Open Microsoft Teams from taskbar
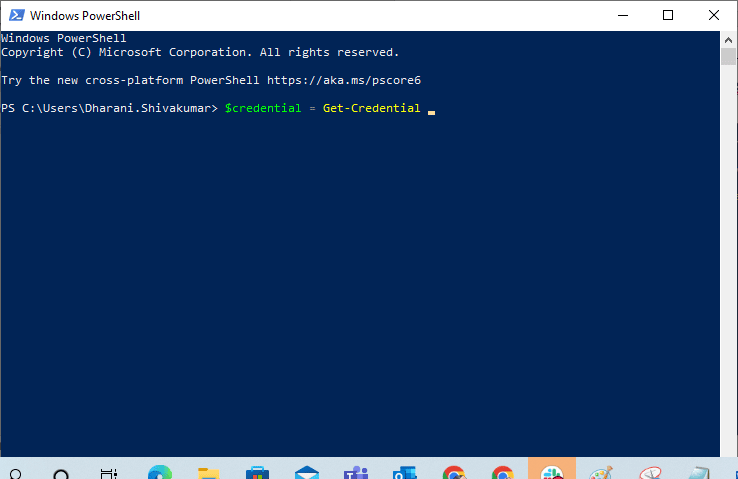 point(356,472)
